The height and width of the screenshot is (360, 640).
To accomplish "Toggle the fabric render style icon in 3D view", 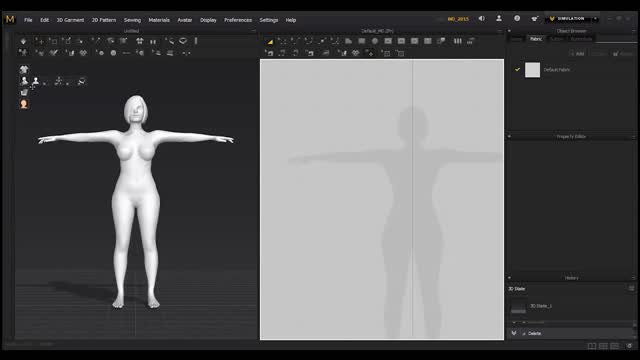I will pos(24,92).
